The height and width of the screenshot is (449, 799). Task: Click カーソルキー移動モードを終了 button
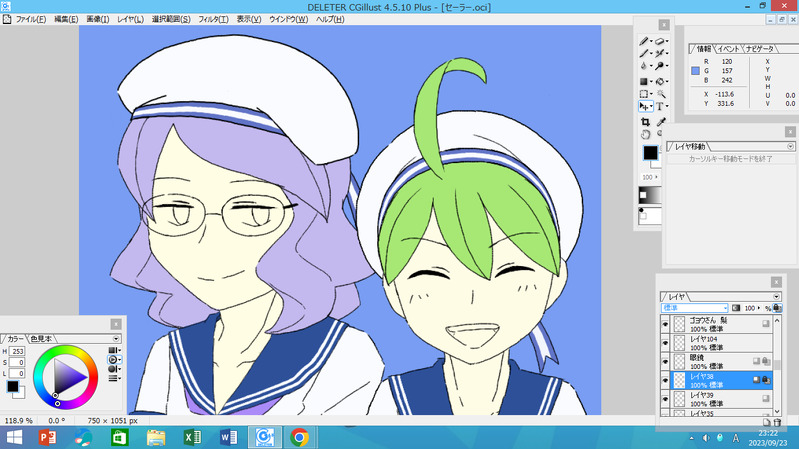pos(731,159)
